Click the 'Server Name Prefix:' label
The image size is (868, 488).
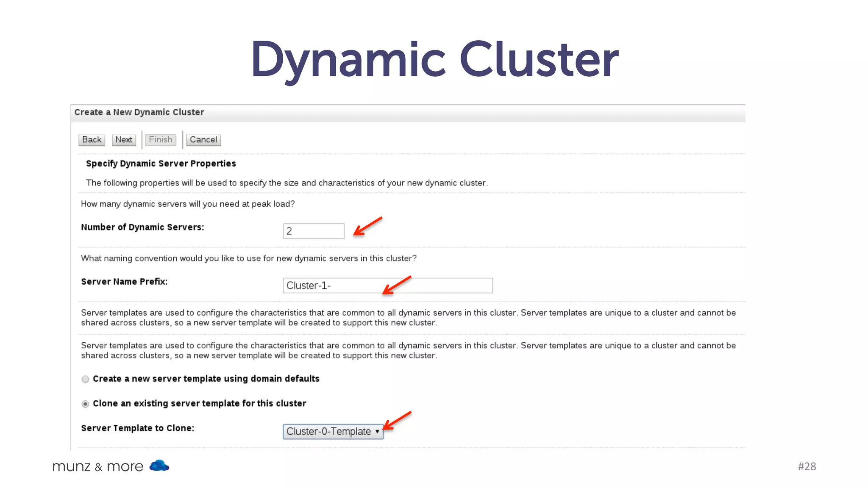pyautogui.click(x=124, y=282)
